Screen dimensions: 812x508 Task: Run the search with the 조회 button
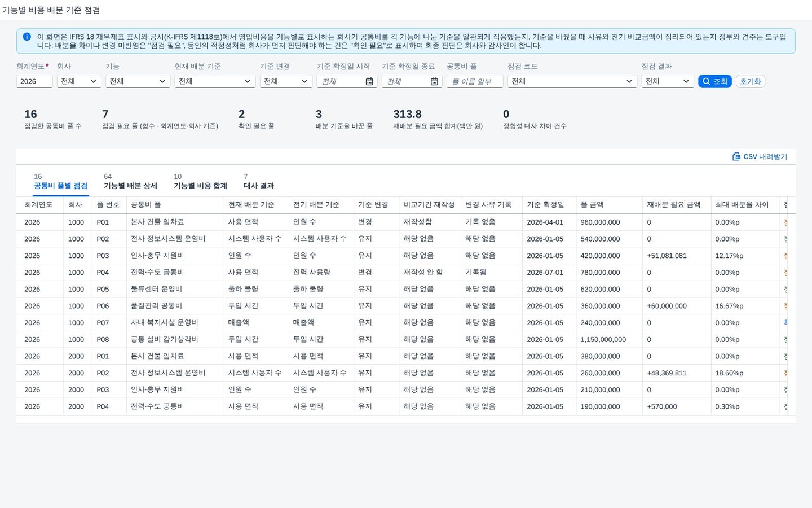tap(715, 81)
